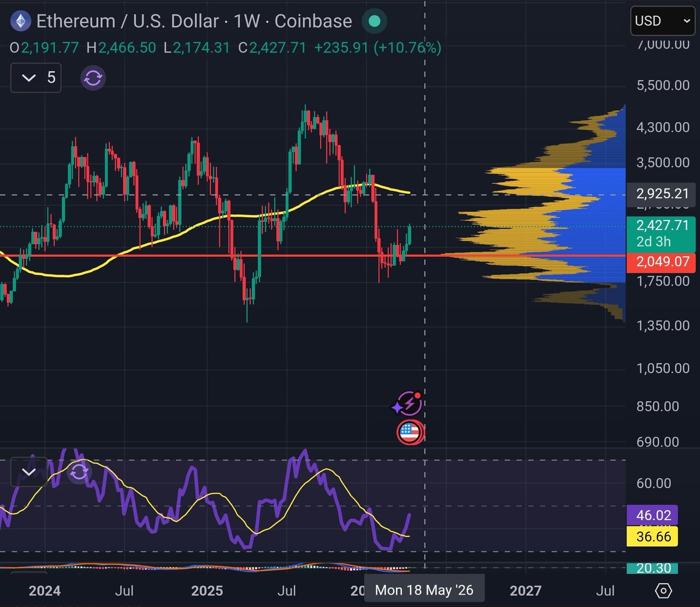Viewport: 700px width, 607px height.
Task: Click the 2027 time axis label
Action: (x=526, y=591)
